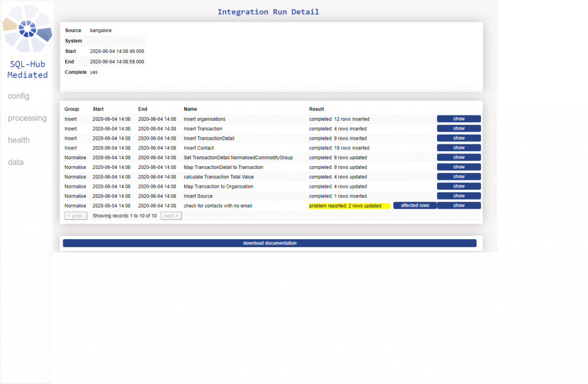Show details for Map Transaction to Organisation
This screenshot has width=588, height=384.
point(459,187)
